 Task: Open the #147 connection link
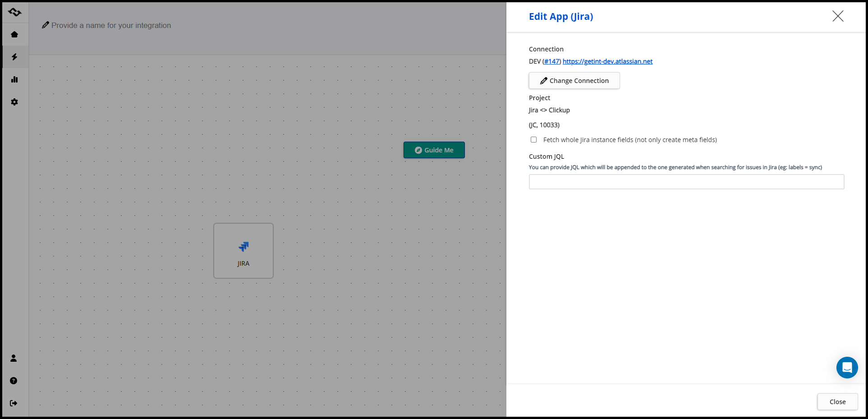click(x=551, y=61)
